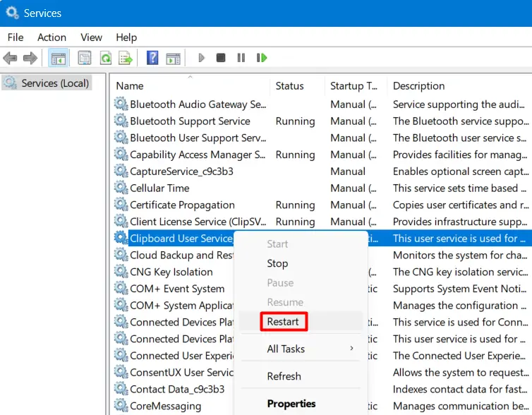Click gear icon of Bluetooth Audio Gateway service
The height and width of the screenshot is (415, 532).
coord(121,104)
